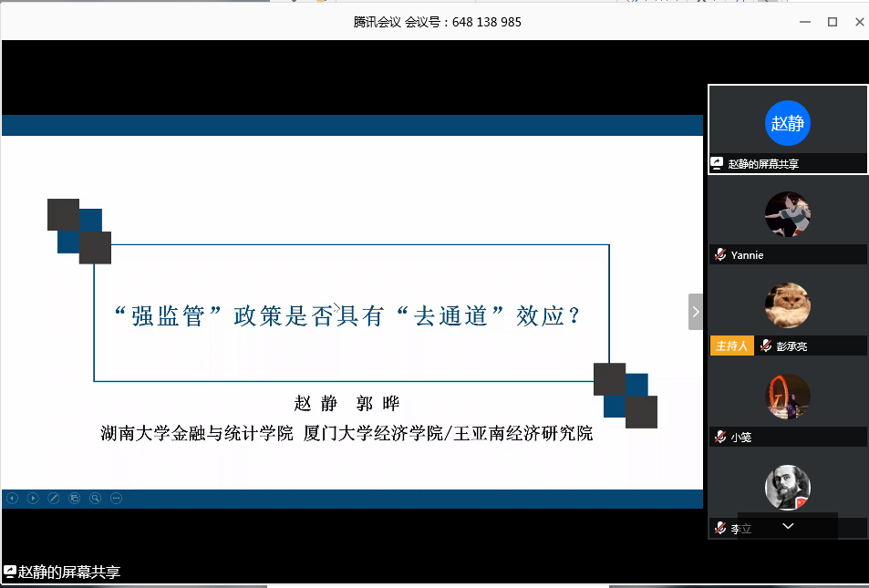The width and height of the screenshot is (869, 588).
Task: Select Yannie's participant avatar
Action: point(788,215)
